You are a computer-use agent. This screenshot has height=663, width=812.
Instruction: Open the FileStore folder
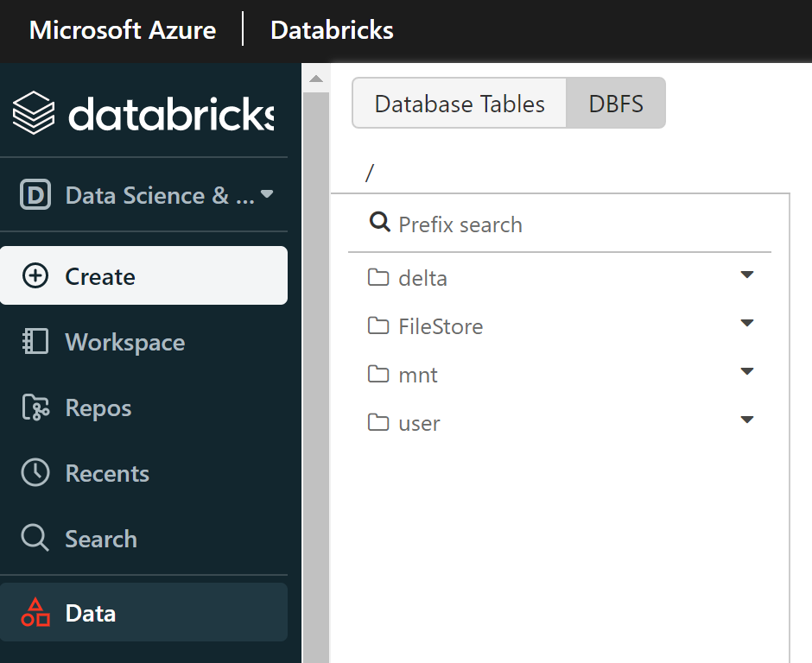440,326
